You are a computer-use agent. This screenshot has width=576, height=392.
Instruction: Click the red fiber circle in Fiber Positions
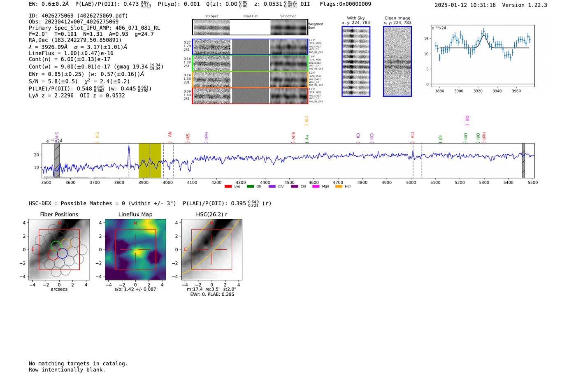pyautogui.click(x=53, y=255)
